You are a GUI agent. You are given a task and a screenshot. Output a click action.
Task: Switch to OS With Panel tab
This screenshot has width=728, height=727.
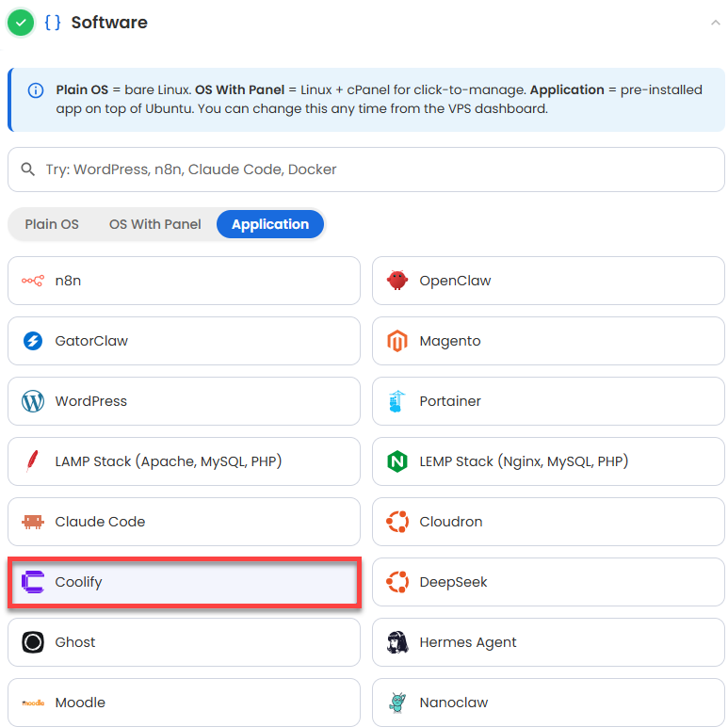155,224
